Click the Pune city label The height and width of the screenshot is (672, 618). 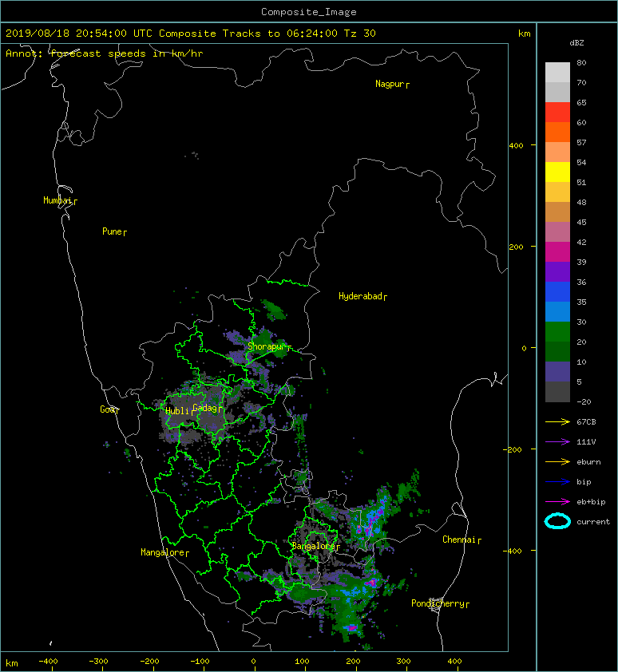(114, 232)
